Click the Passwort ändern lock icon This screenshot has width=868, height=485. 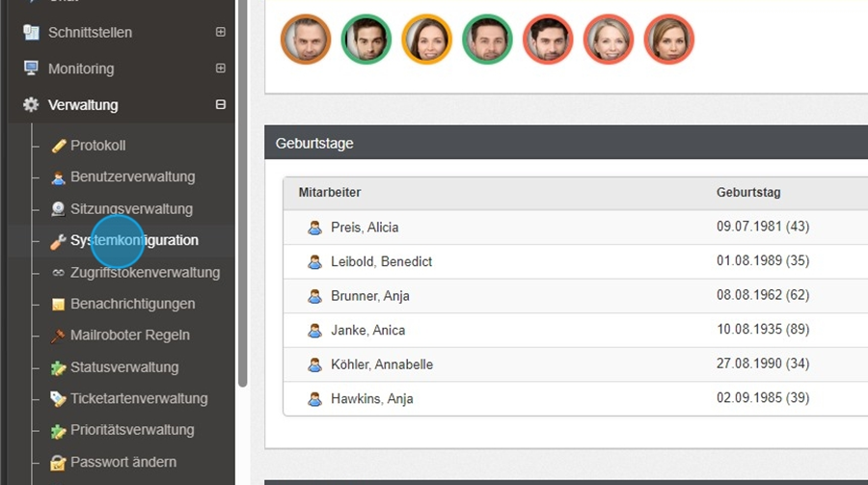click(x=58, y=463)
